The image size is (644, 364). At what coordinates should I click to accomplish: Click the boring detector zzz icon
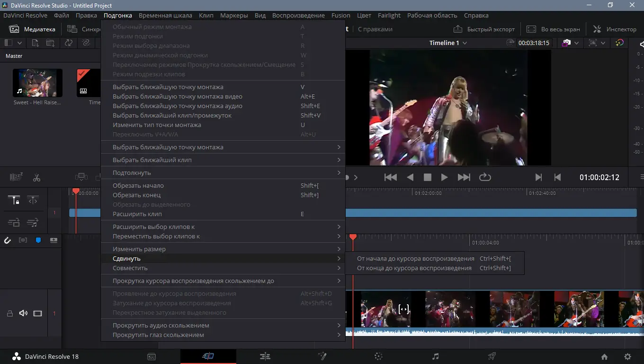pyautogui.click(x=16, y=178)
